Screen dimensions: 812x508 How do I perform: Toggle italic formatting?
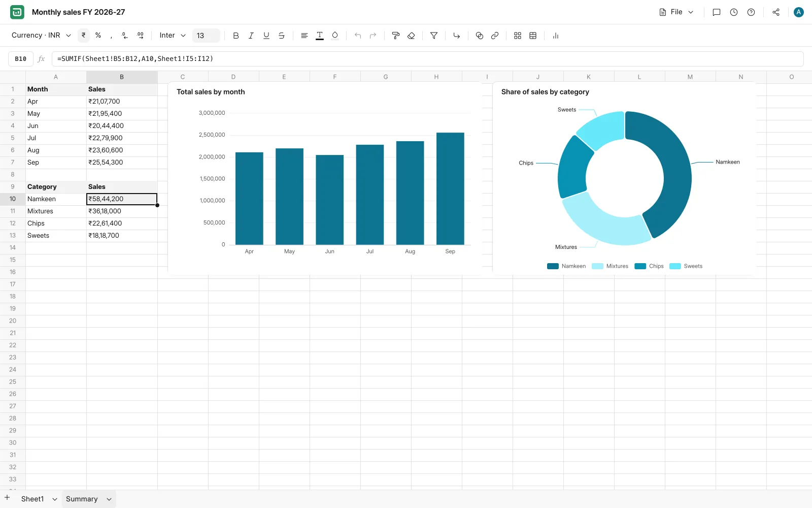point(251,36)
